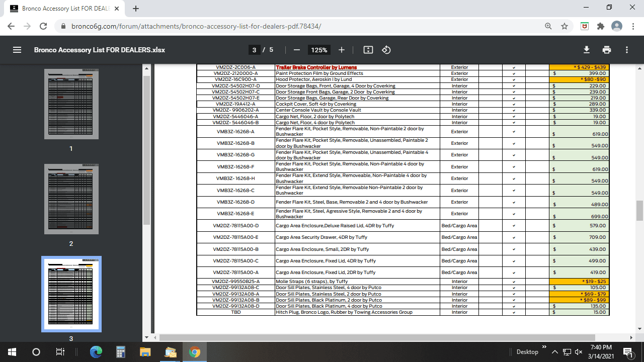The image size is (644, 362).
Task: Click Hitch Plug, Bronco Logo, Rubber row
Action: tap(403, 312)
